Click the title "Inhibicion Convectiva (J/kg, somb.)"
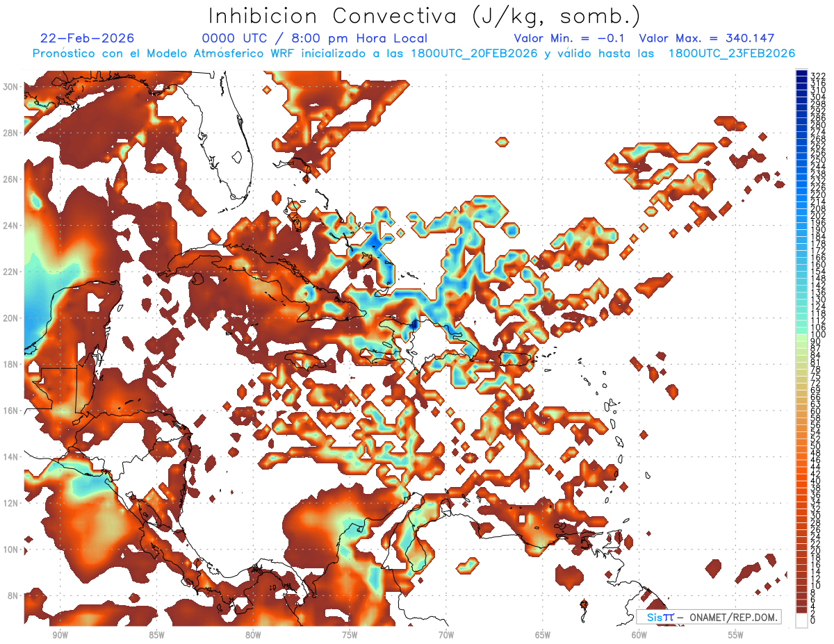Viewport: 834px width, 644px height. click(425, 16)
